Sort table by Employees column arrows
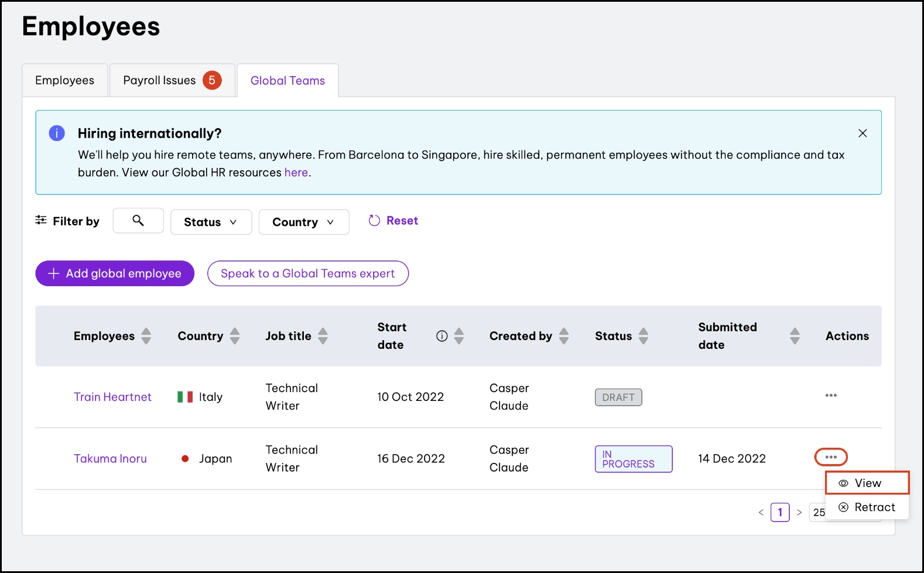This screenshot has width=924, height=573. coord(146,336)
